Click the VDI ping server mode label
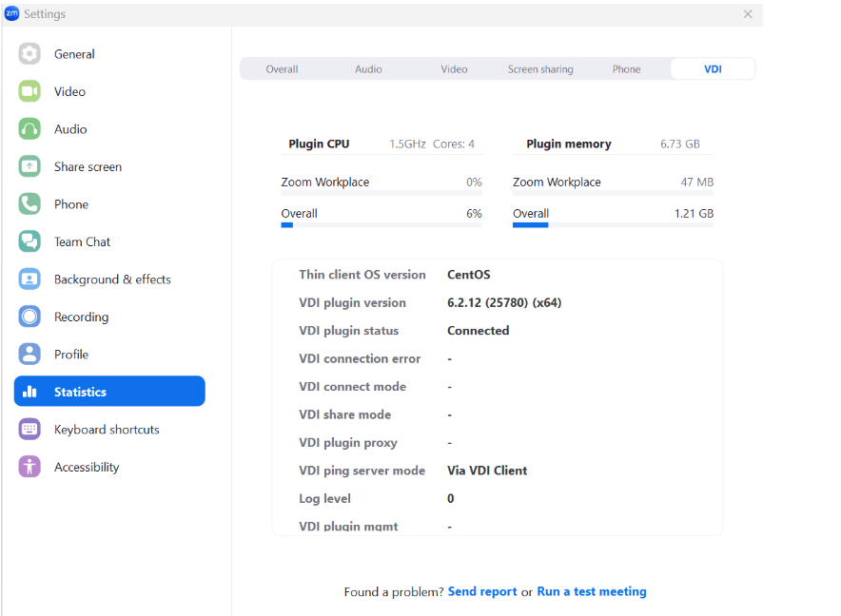 pos(362,471)
